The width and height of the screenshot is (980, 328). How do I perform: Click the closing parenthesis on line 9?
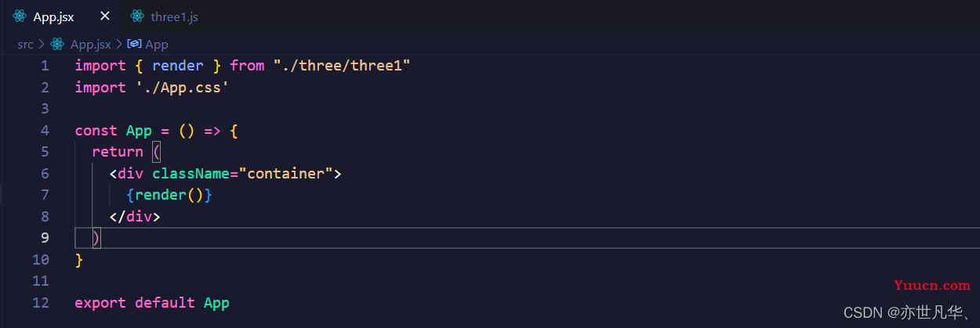tap(96, 237)
